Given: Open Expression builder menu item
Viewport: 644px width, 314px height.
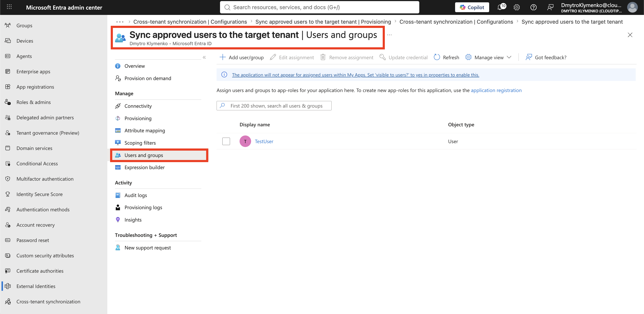Looking at the screenshot, I should 145,167.
